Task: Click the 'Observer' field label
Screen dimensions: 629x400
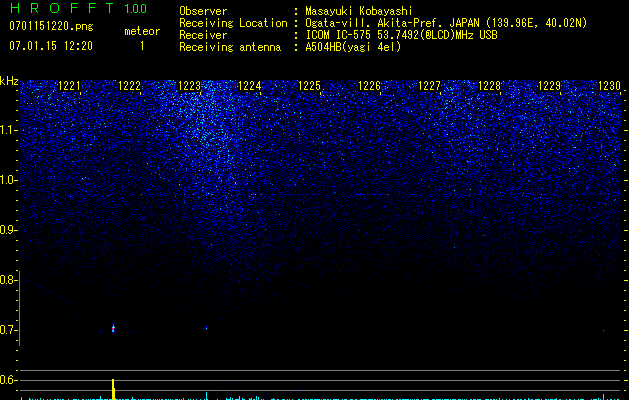Action: pyautogui.click(x=203, y=11)
